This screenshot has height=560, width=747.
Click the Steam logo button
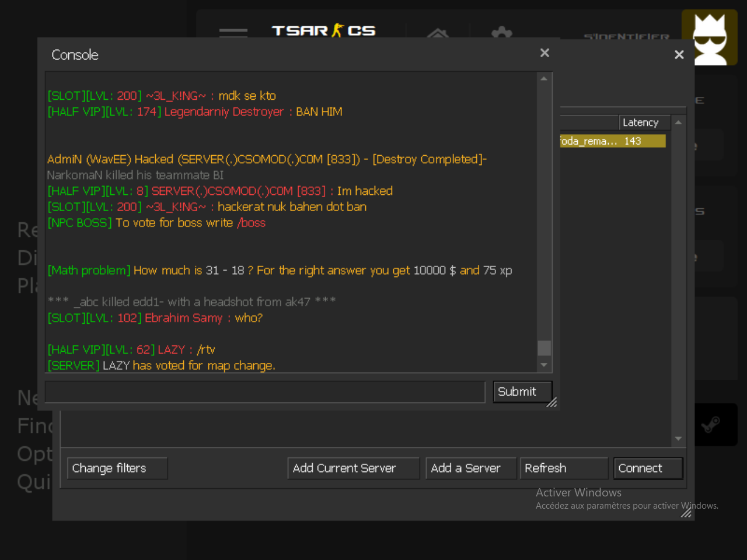click(x=710, y=425)
